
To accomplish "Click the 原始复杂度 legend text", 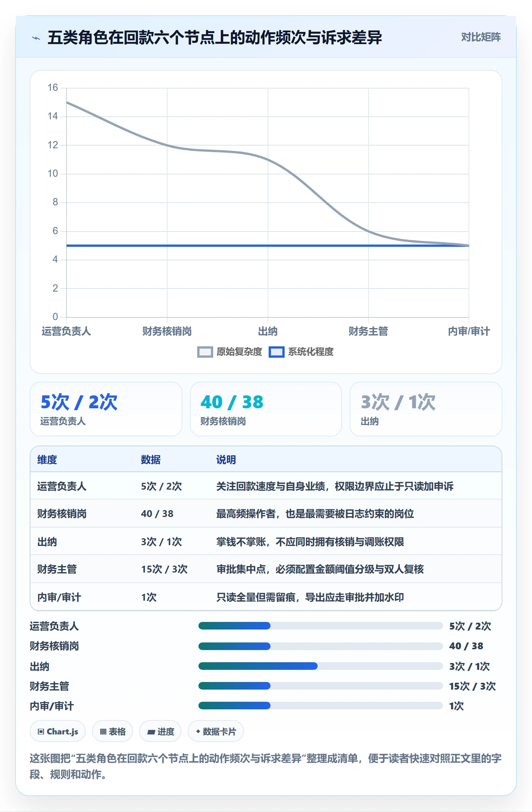I will tap(239, 352).
